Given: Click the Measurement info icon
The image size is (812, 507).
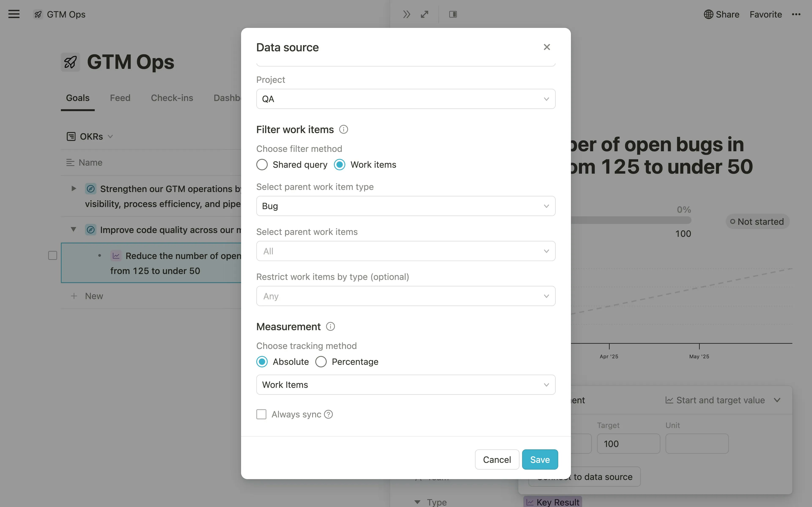Looking at the screenshot, I should pyautogui.click(x=330, y=326).
